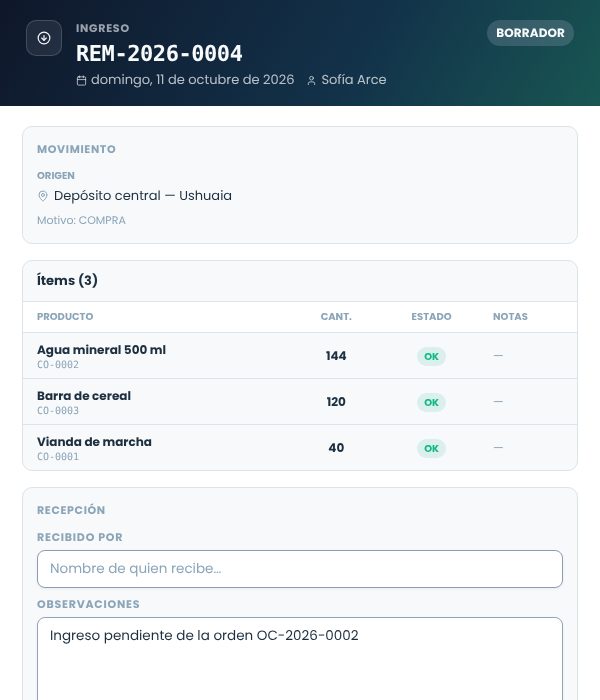Click the user icon beside Sofía Arce
Image resolution: width=600 pixels, height=700 pixels.
coord(311,81)
